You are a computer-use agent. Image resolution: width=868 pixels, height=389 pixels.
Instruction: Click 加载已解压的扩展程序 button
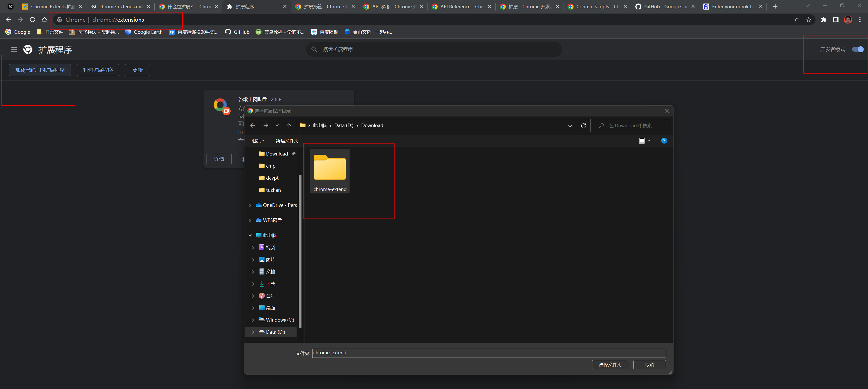click(40, 70)
